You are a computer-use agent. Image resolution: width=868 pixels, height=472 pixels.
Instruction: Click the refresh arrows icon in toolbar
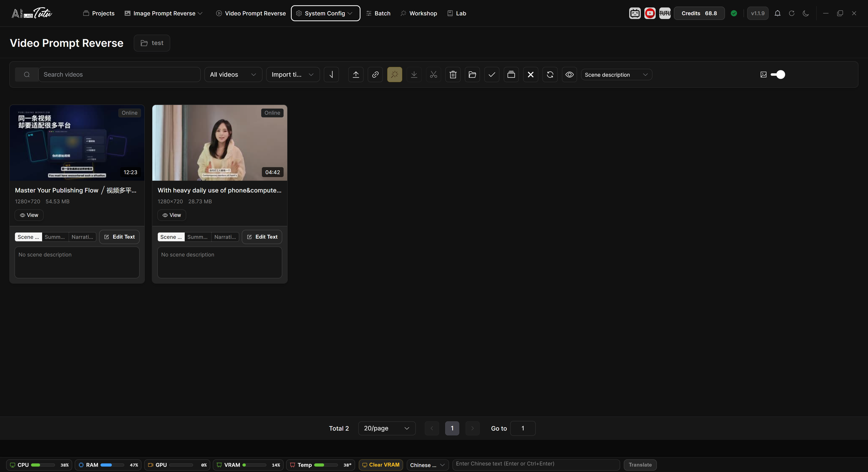coord(550,74)
